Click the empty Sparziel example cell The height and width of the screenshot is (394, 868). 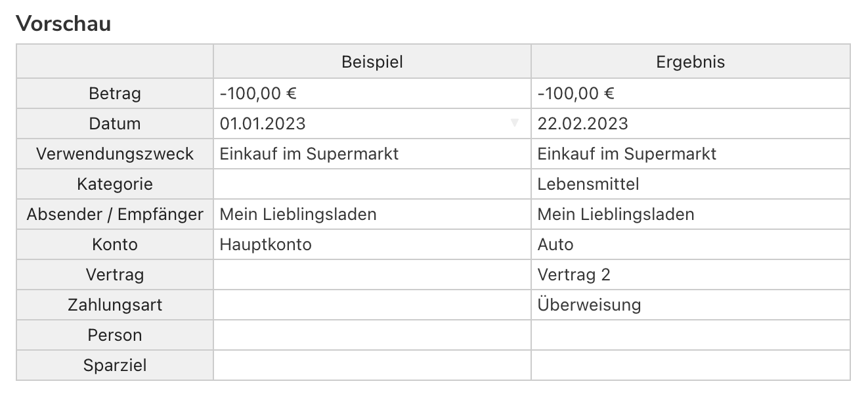[x=372, y=365]
